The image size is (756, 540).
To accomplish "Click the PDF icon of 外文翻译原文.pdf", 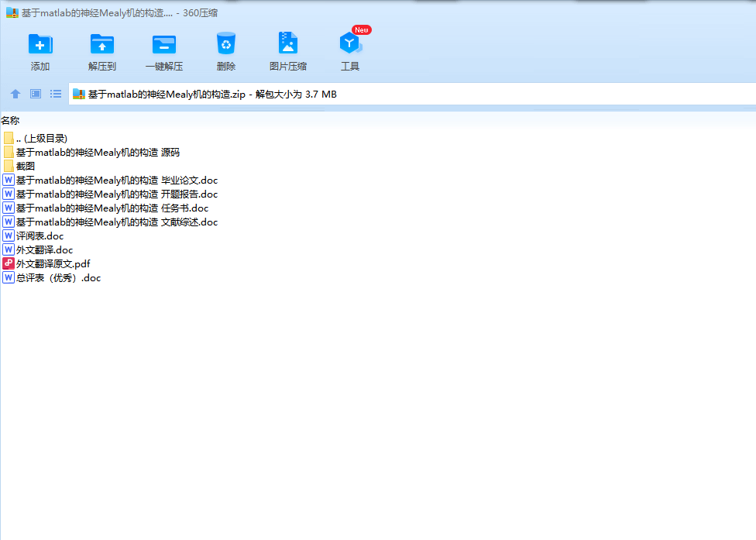I will (x=9, y=263).
